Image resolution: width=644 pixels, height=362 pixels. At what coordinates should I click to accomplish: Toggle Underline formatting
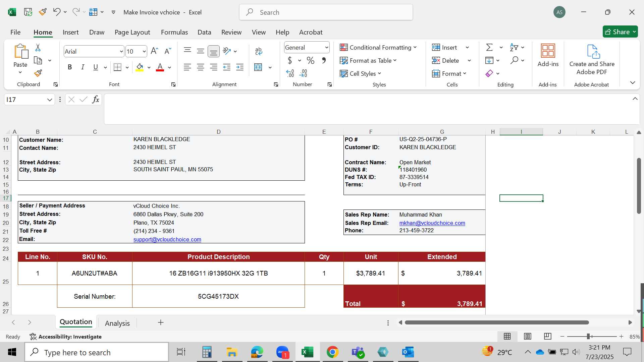click(x=96, y=67)
